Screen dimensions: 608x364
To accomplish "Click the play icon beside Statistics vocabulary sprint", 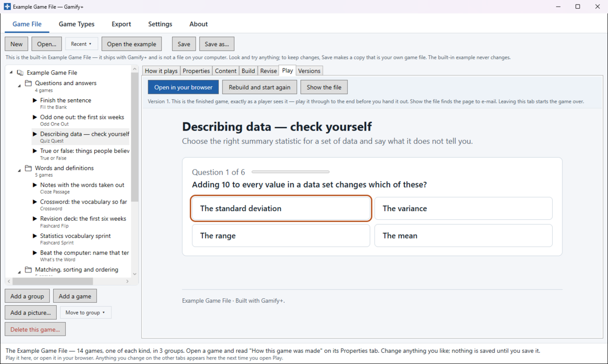I will click(x=35, y=236).
